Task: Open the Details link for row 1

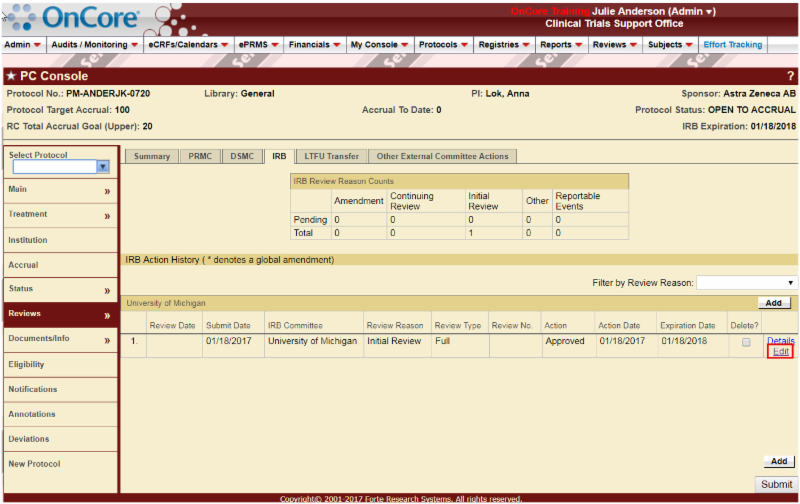Action: pyautogui.click(x=780, y=341)
